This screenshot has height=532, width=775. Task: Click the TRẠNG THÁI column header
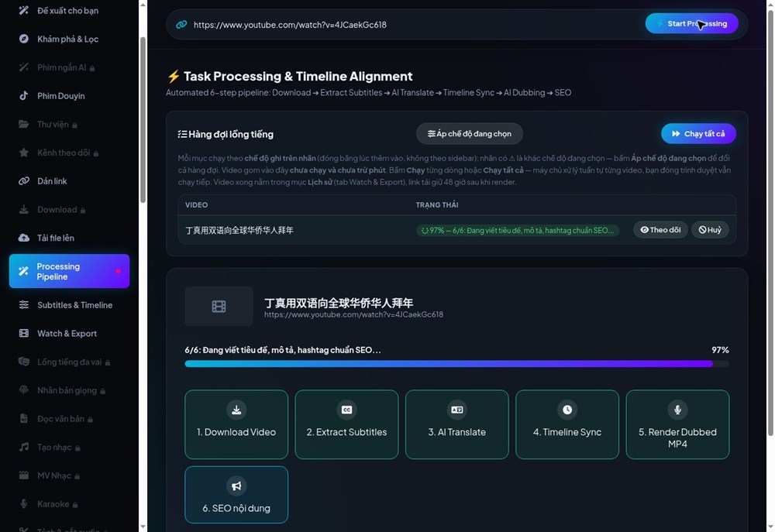[437, 205]
